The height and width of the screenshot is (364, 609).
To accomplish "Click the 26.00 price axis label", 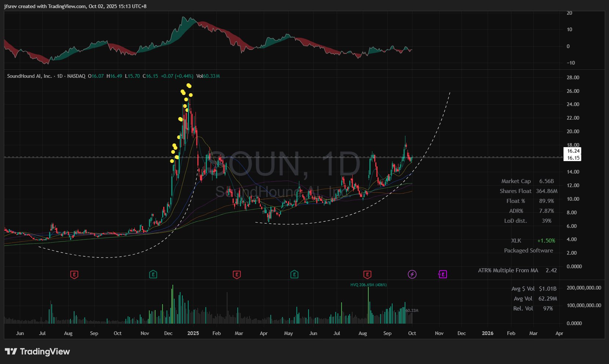I will tap(573, 91).
